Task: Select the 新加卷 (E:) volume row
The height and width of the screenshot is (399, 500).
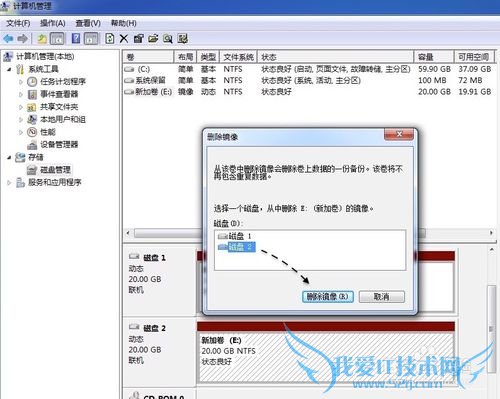Action: pyautogui.click(x=308, y=92)
